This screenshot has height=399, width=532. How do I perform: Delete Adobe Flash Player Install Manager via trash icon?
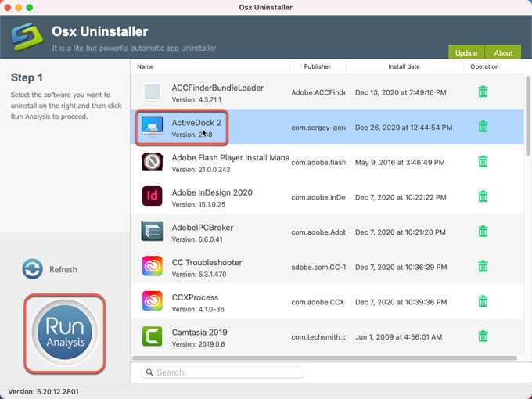pos(483,161)
